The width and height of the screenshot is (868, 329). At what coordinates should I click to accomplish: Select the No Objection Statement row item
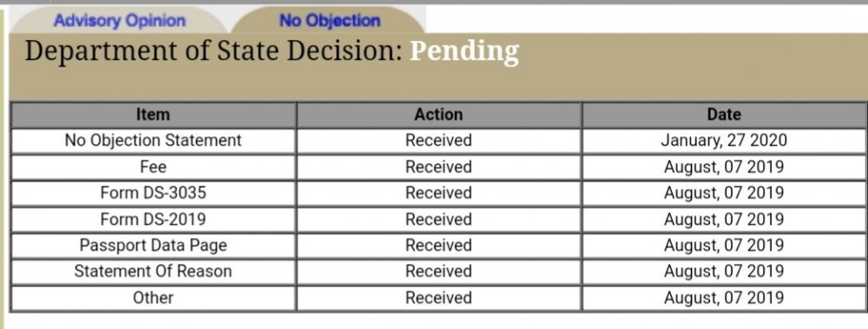click(154, 141)
